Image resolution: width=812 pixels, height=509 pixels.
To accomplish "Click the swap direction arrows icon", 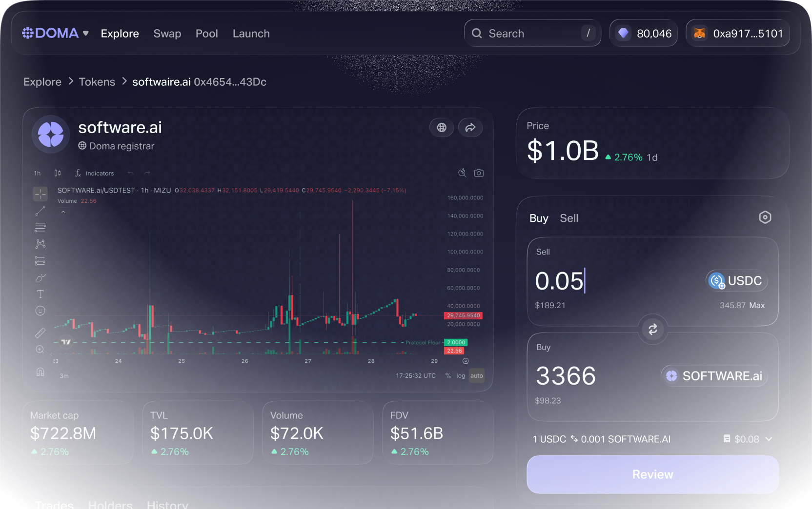I will click(x=652, y=330).
